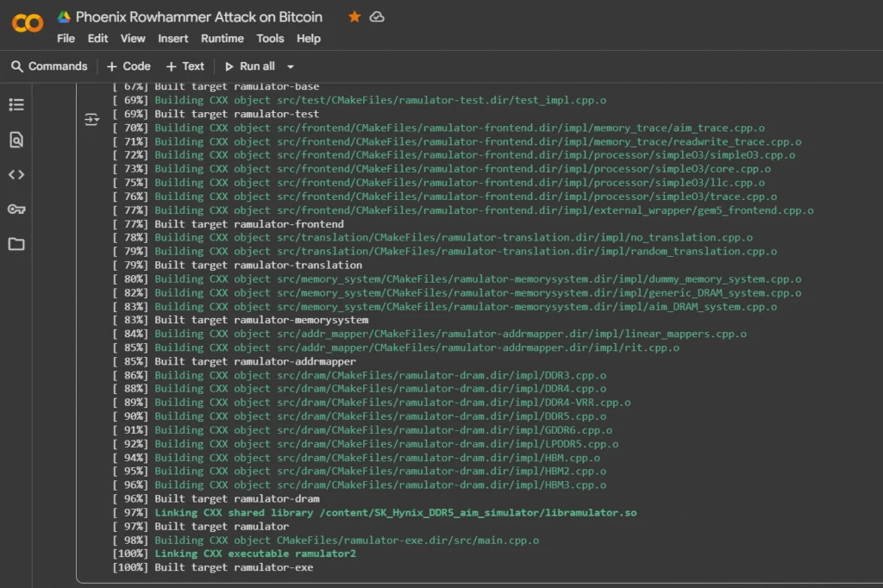Viewport: 883px width, 588px height.
Task: Click the LPDDR5.cpp.o build output line
Action: pyautogui.click(x=365, y=444)
